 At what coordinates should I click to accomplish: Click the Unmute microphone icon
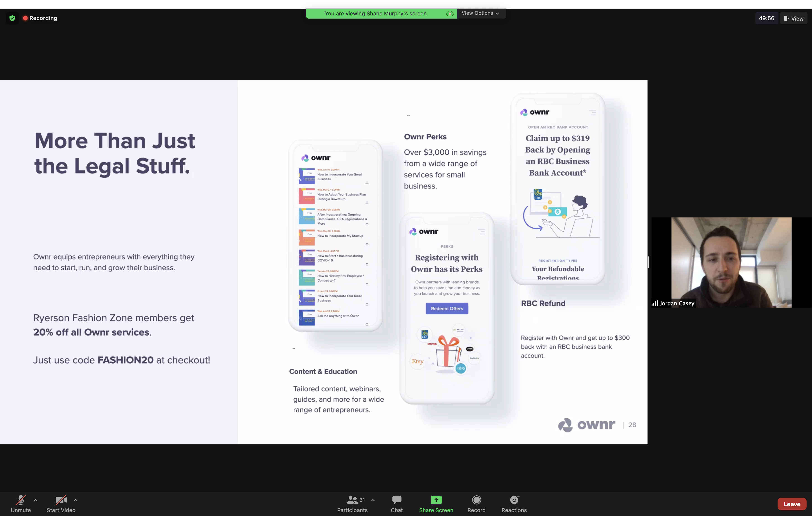21,500
